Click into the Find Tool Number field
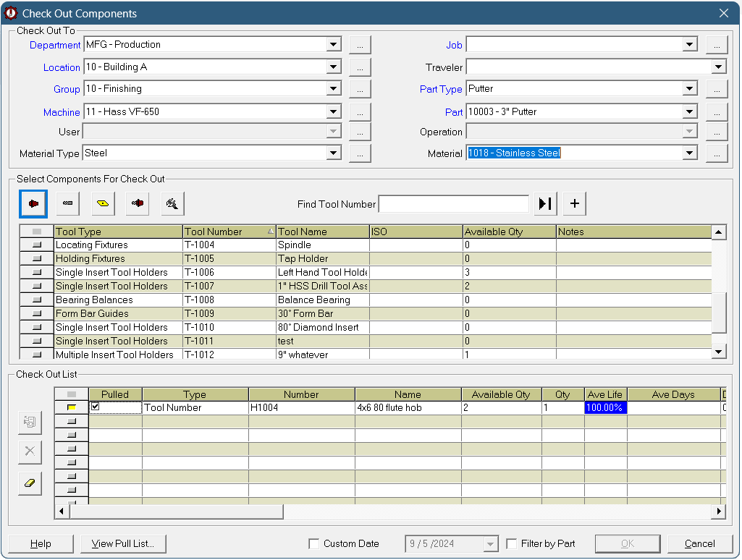 coord(454,204)
